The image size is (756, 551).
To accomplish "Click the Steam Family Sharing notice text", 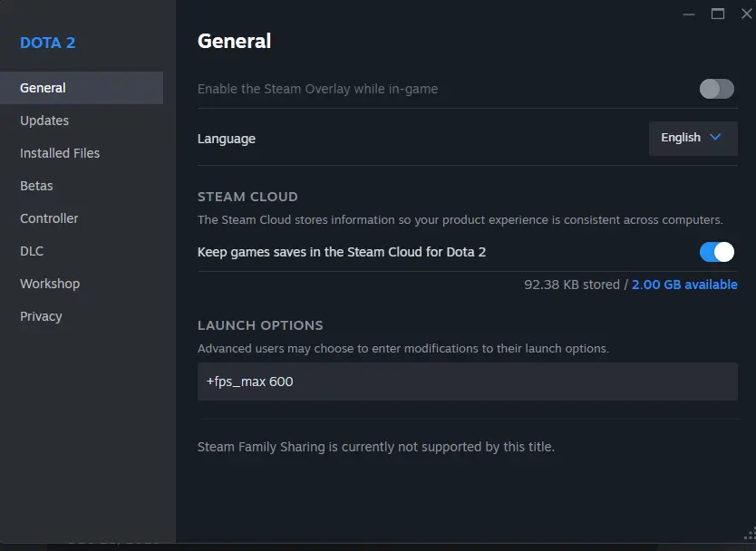I will 376,447.
